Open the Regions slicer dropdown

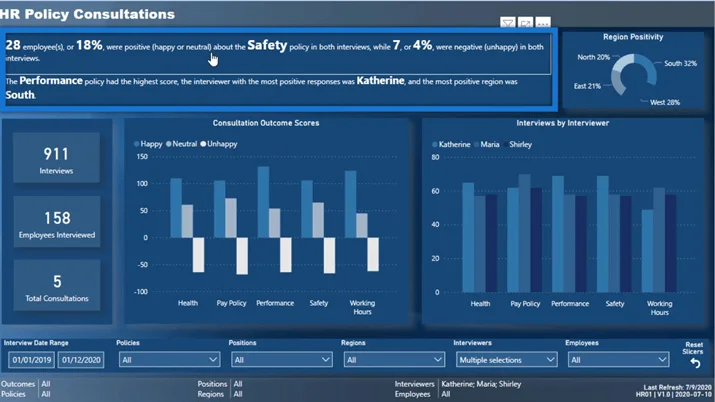394,360
